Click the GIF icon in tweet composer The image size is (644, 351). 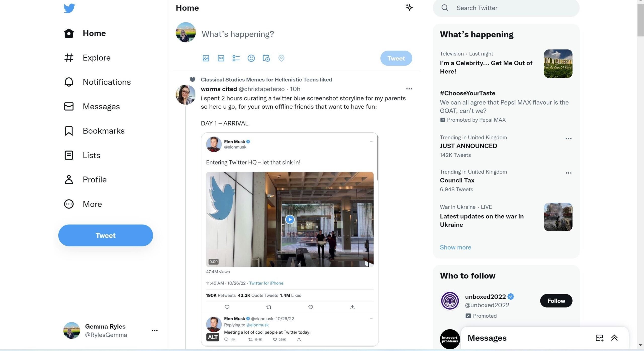pos(221,58)
